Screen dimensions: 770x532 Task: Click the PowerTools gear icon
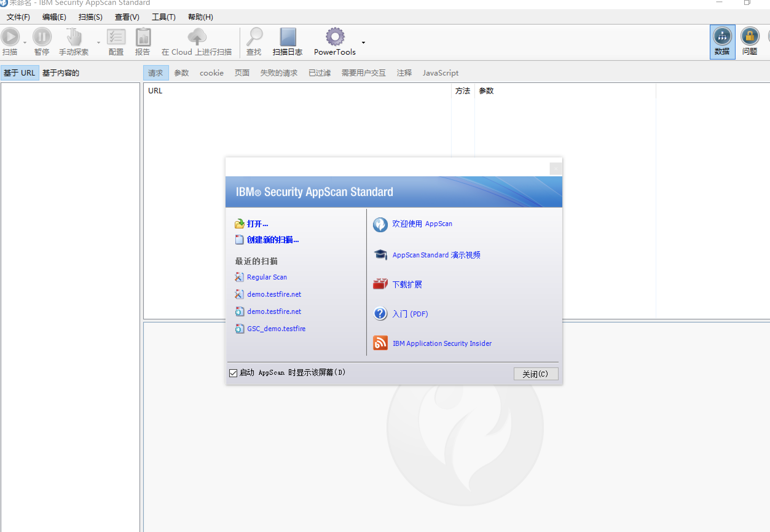335,37
